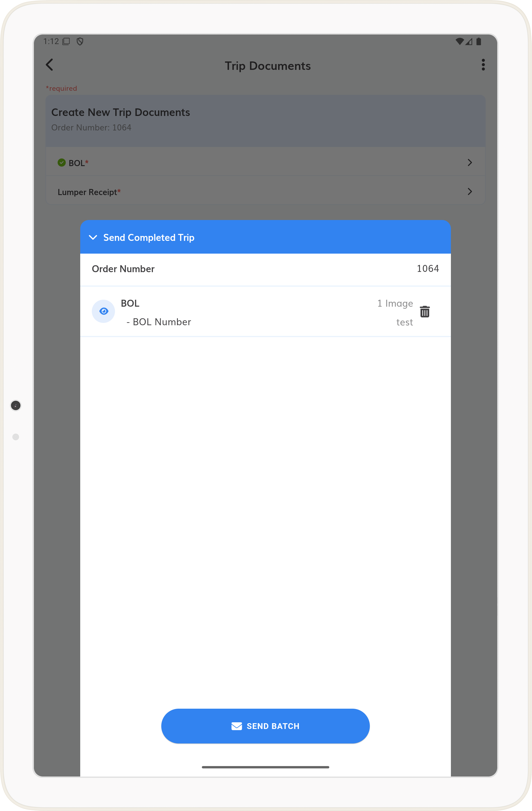This screenshot has height=811, width=532.
Task: Tap the '1 Image' count text
Action: pos(395,303)
